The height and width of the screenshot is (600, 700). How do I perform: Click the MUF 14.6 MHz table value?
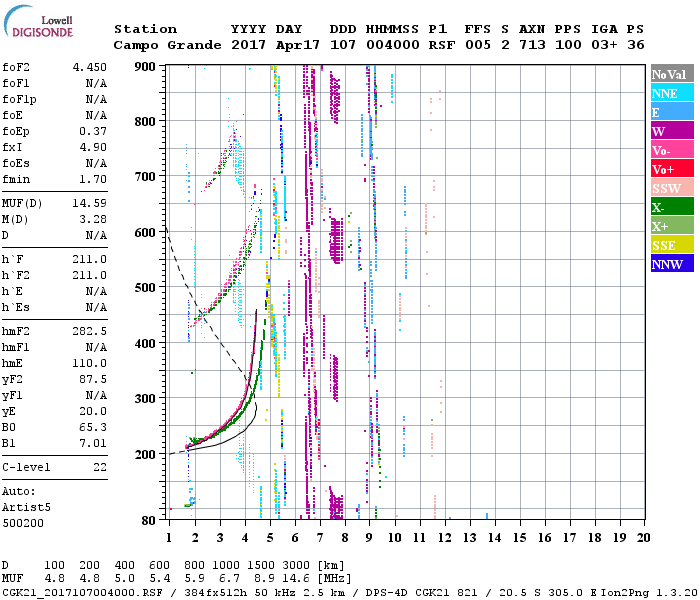tap(296, 579)
